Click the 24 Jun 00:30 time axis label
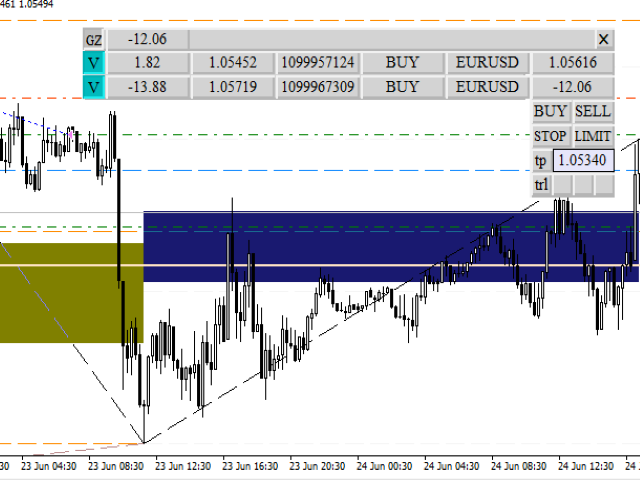Screen dimensions: 640x480 click(384, 466)
